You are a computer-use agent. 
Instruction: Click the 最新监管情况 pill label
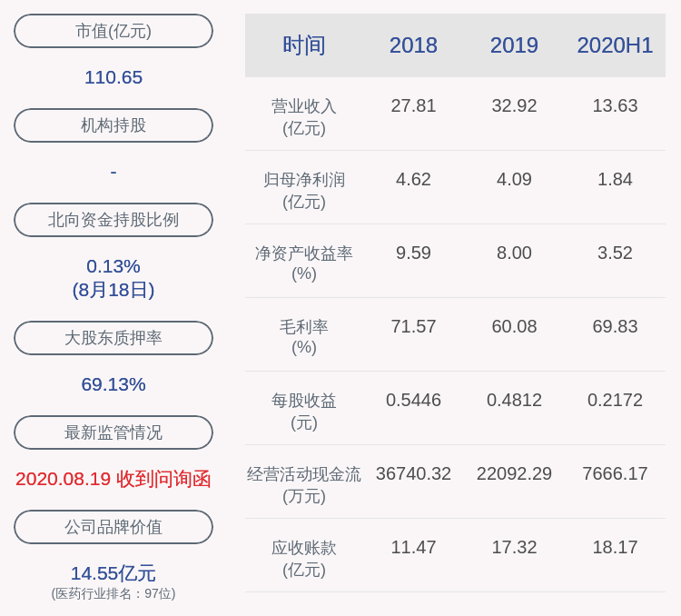113,432
